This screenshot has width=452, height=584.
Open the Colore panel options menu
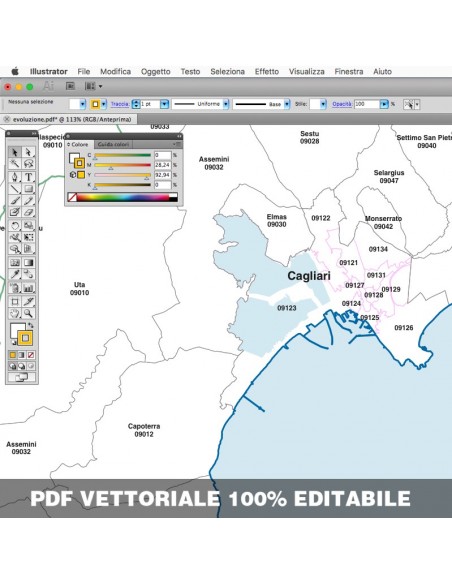(x=176, y=144)
